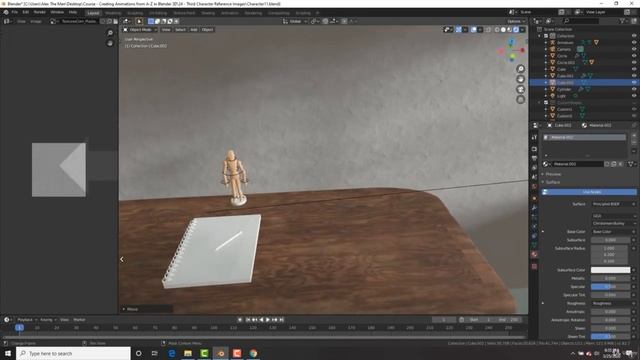The image size is (640, 360).
Task: Expand the Light item in outliner
Action: click(x=546, y=96)
